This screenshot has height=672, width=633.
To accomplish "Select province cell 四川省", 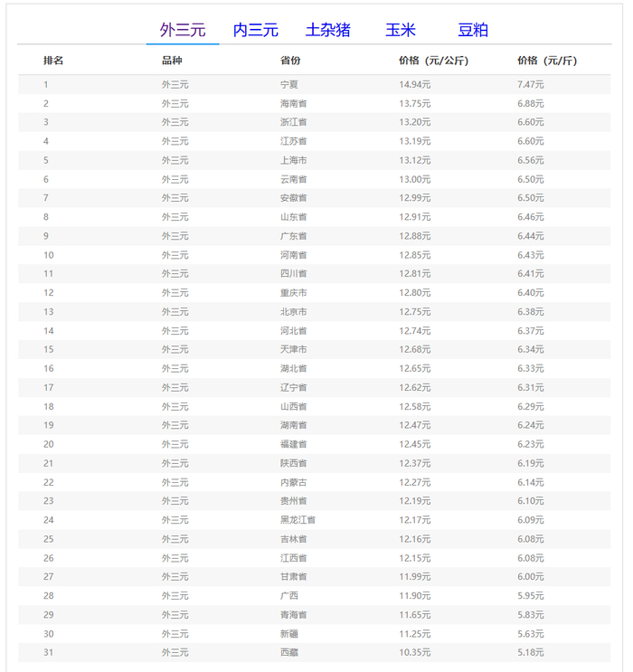I will point(294,273).
